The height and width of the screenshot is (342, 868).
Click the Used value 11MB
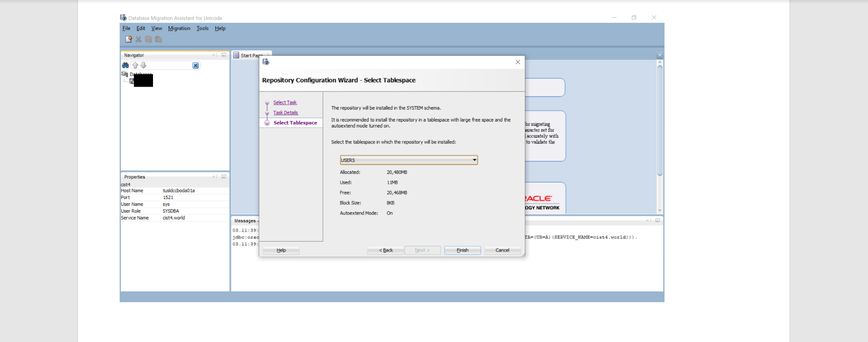pyautogui.click(x=392, y=183)
